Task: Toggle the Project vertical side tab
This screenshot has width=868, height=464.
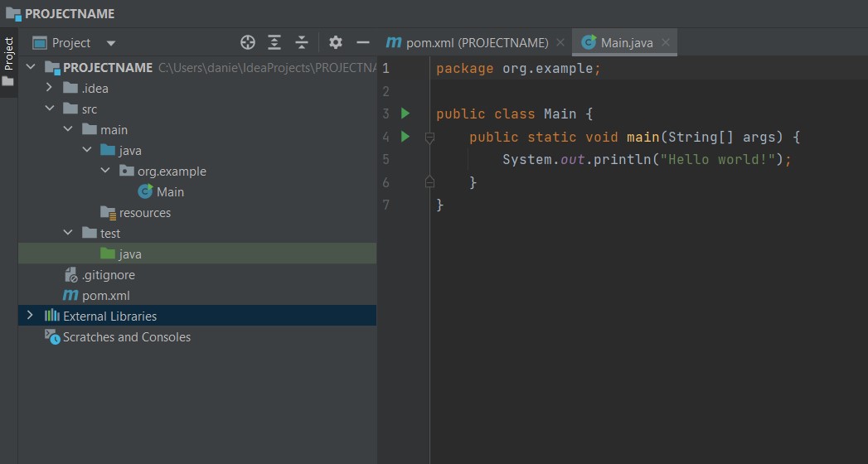Action: (x=8, y=54)
